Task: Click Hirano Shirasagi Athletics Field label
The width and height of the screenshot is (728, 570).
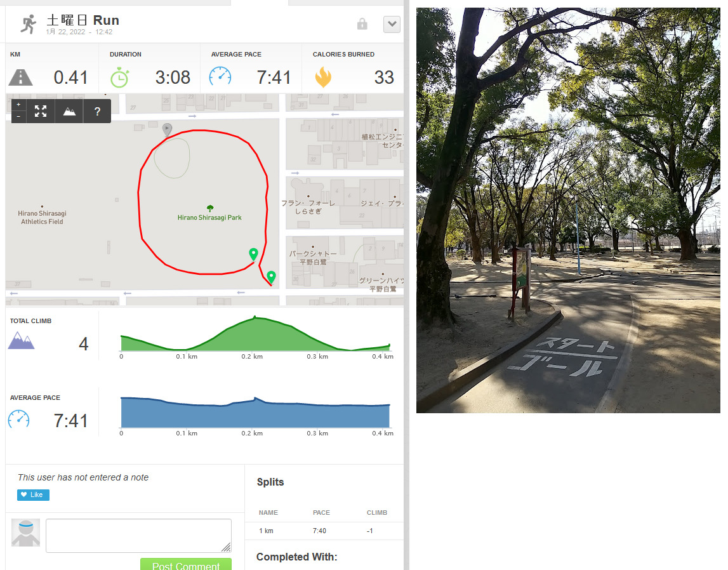Action: (43, 217)
